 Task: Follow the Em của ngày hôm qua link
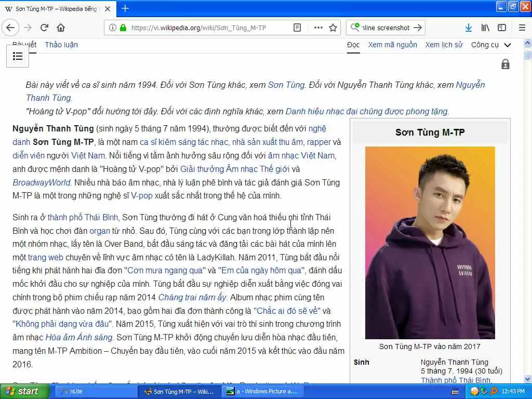coord(261,270)
